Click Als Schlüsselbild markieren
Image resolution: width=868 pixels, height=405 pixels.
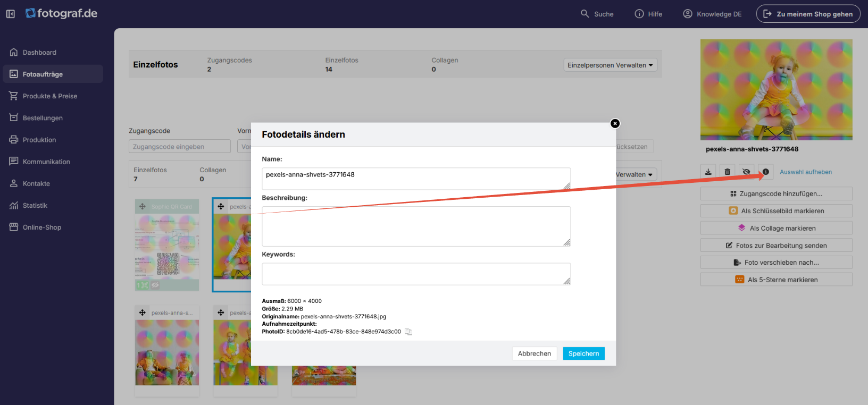(776, 211)
